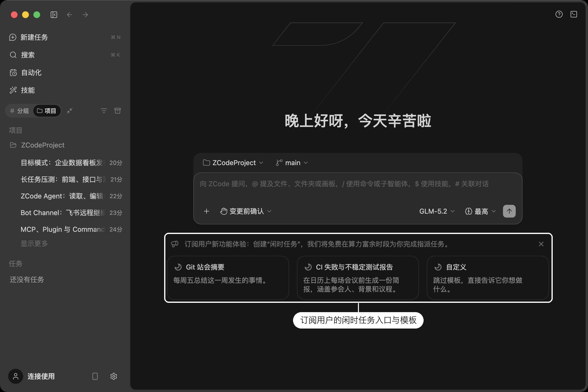Choose the CI 失败与不稳定测试报告 card
This screenshot has width=588, height=392.
point(358,278)
